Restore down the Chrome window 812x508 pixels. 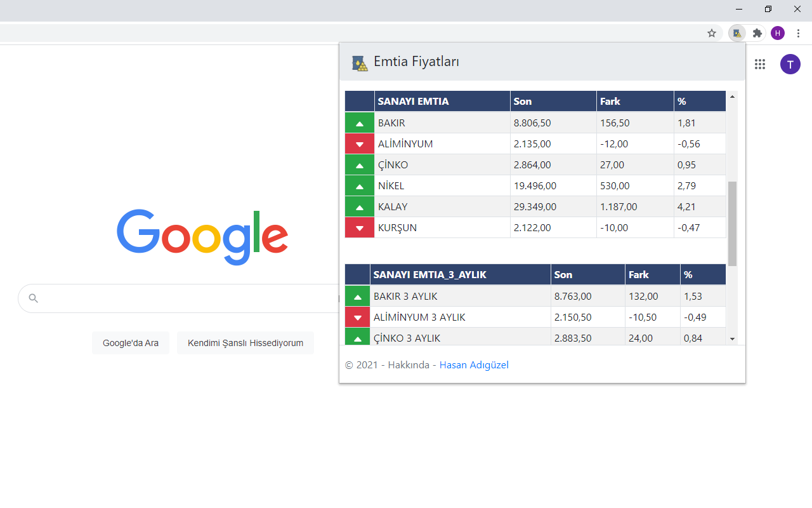768,9
